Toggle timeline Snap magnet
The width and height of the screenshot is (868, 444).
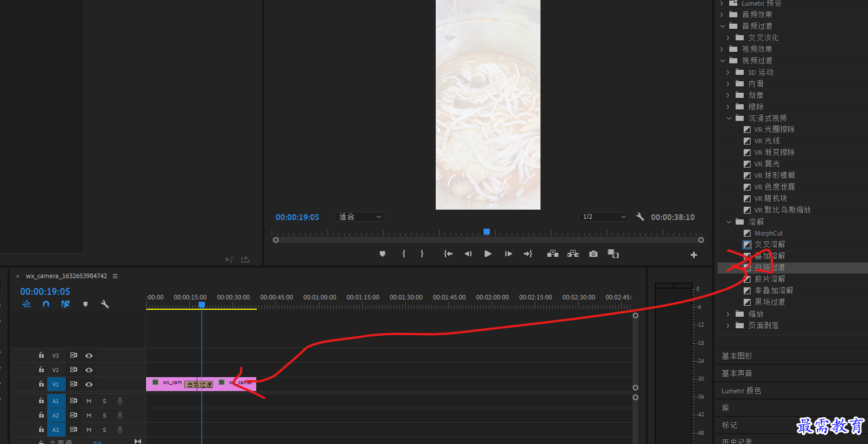coord(46,304)
